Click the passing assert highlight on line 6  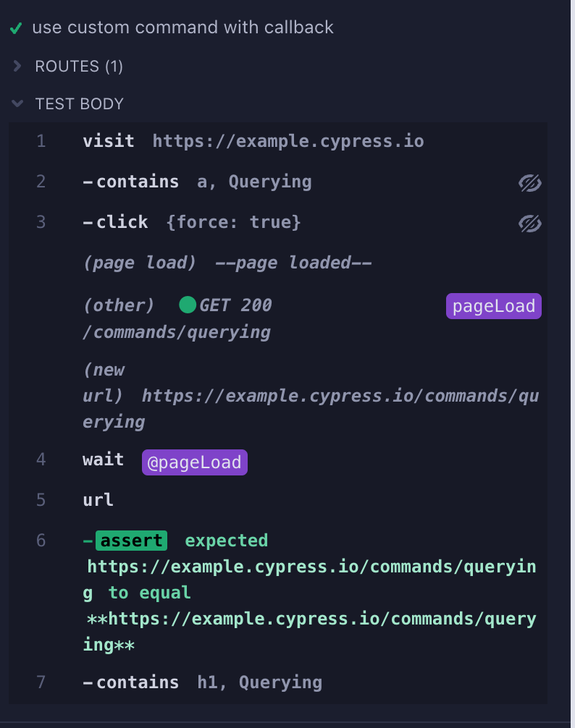pyautogui.click(x=130, y=540)
